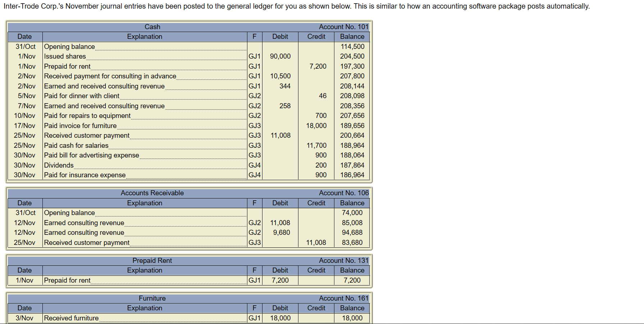Select 'Paid bill for advertising expense' entry
Viewport: 644px width, 324px height.
pos(92,155)
